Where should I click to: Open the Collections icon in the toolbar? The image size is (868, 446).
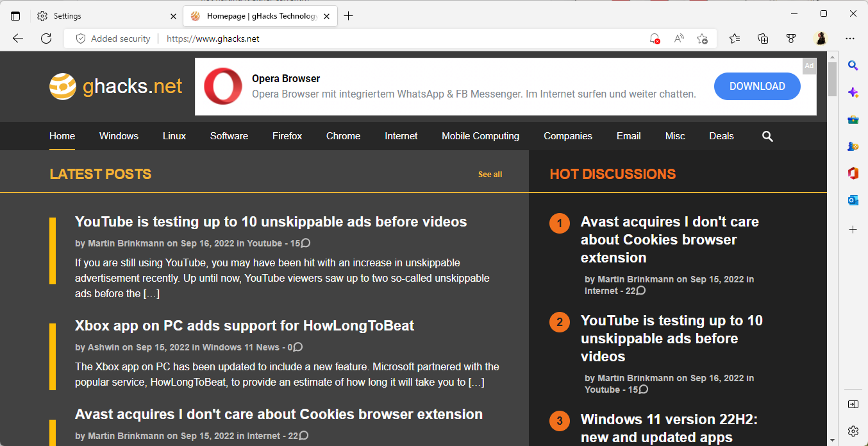click(762, 39)
